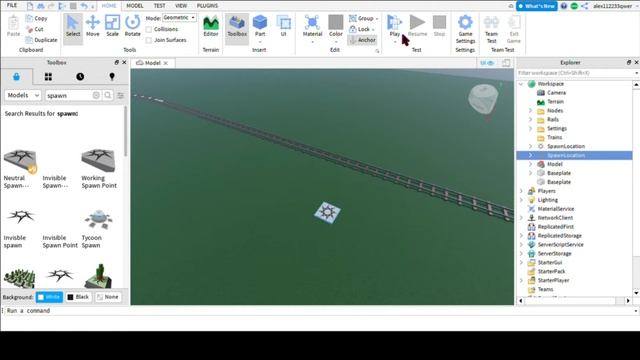Select the Working Spawn Point thumbnail
Viewport: 640px width, 360px height.
(x=98, y=160)
